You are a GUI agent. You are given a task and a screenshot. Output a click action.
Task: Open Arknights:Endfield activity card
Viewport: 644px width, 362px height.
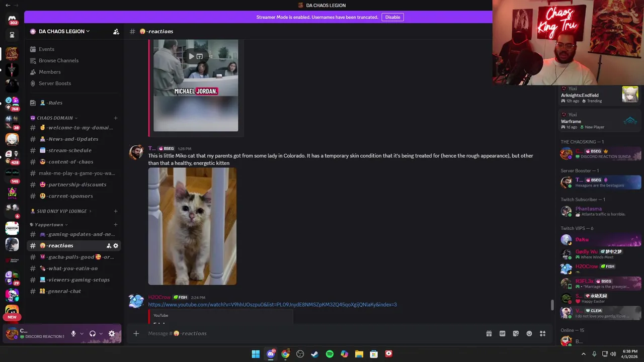tap(600, 95)
